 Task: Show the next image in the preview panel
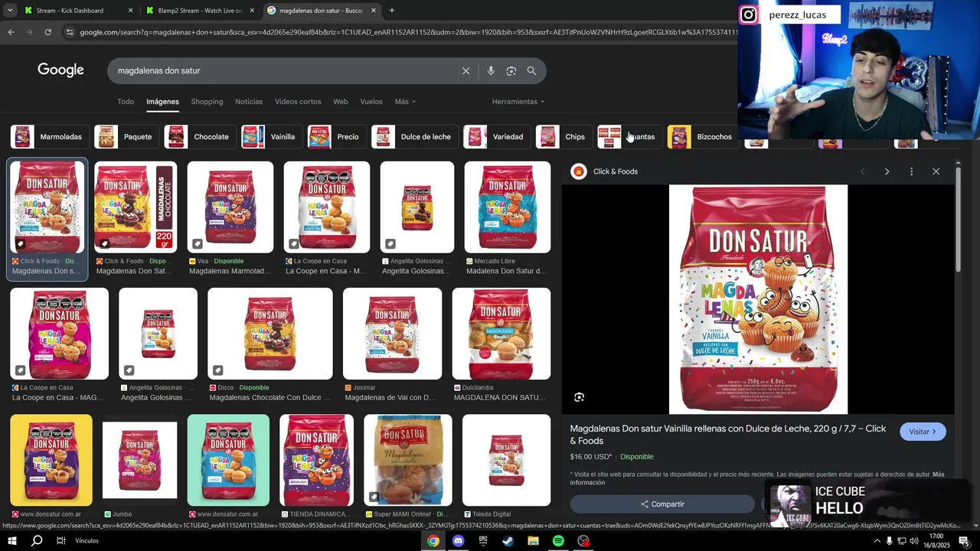(887, 171)
